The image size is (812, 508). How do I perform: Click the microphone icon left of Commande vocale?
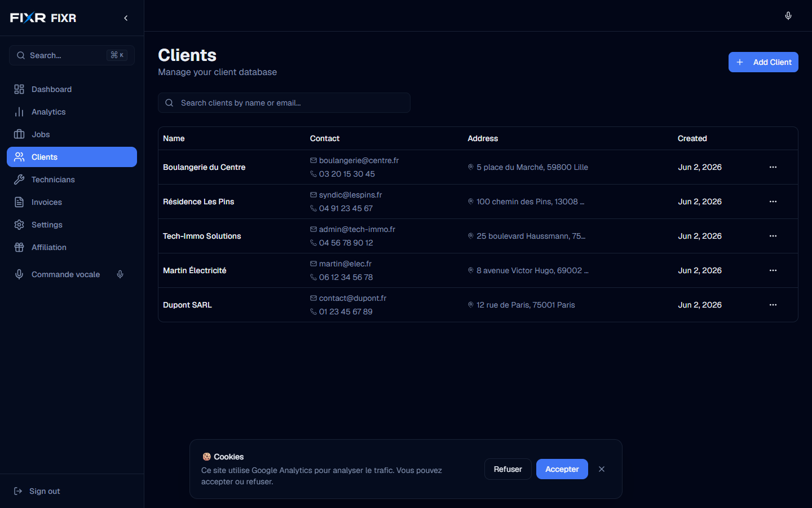tap(19, 274)
